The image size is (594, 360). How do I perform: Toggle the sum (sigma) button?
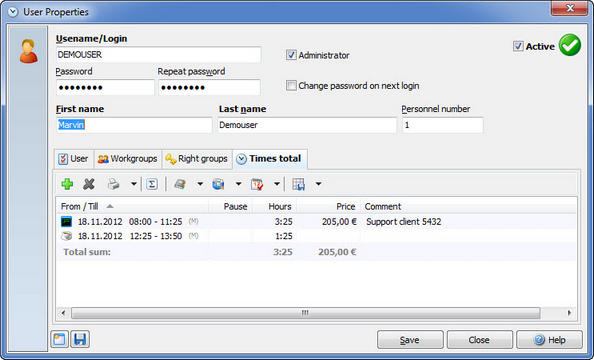[152, 184]
